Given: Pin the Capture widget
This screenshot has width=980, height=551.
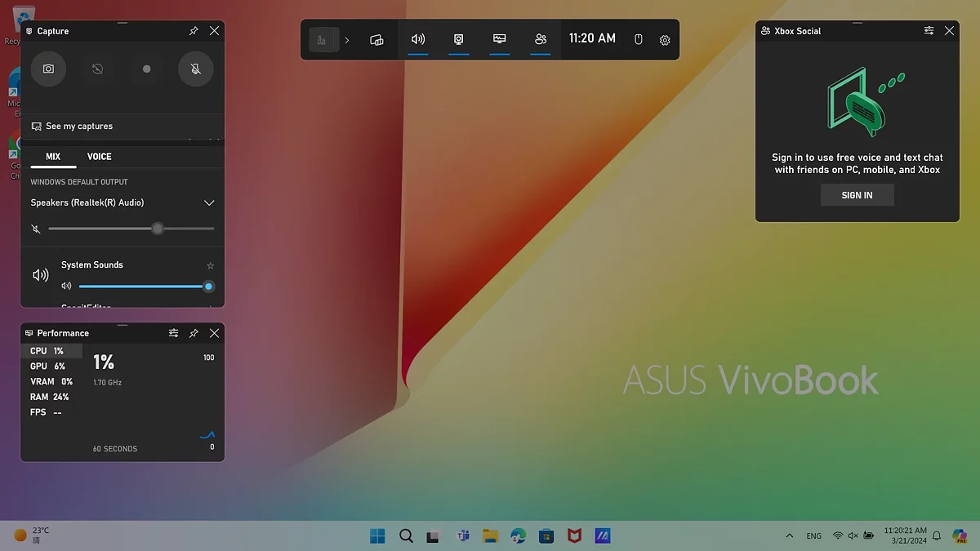Looking at the screenshot, I should pyautogui.click(x=194, y=31).
